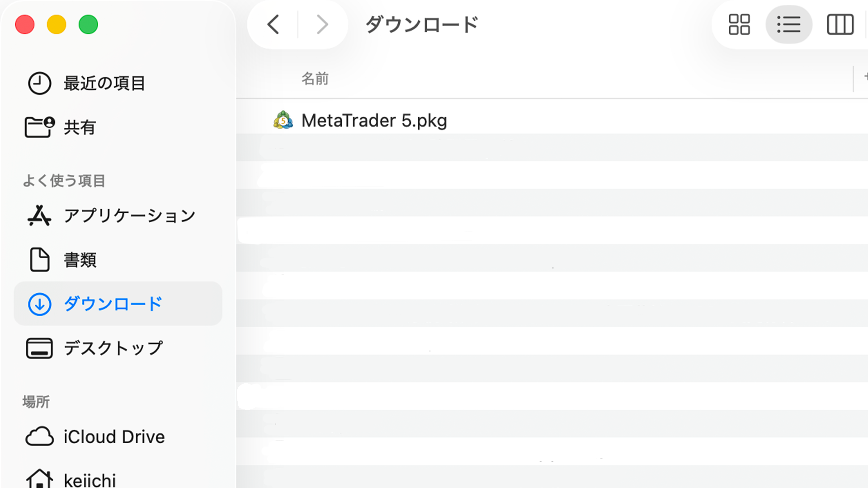Switch to list view mode
This screenshot has width=868, height=488.
[788, 24]
